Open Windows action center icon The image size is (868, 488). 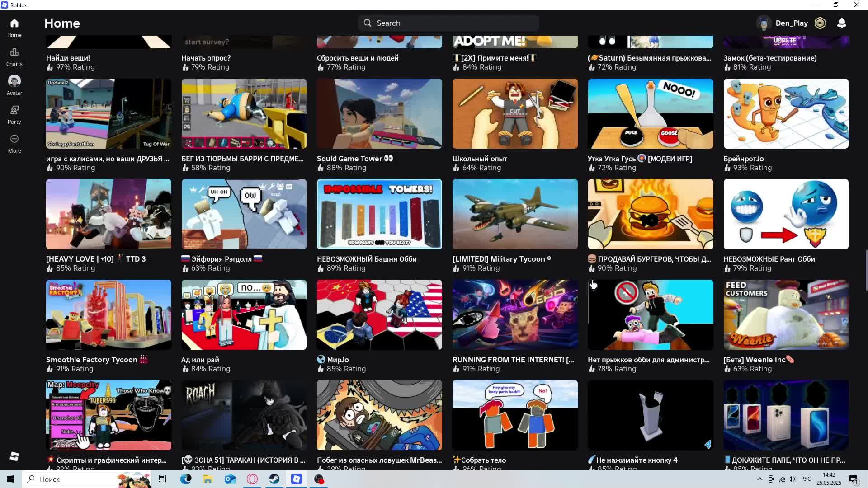854,479
